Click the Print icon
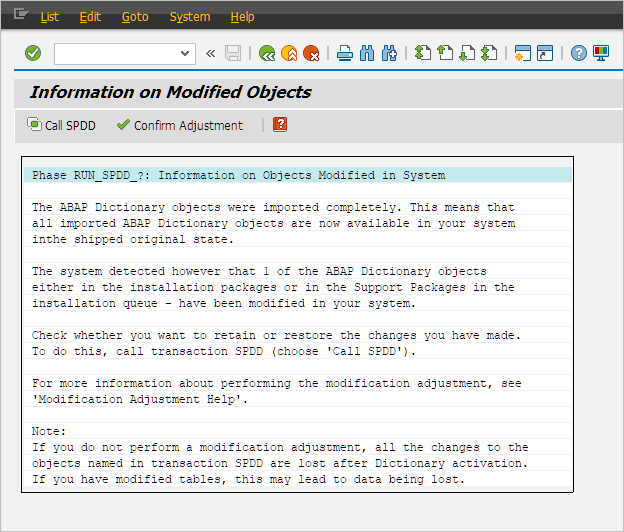The width and height of the screenshot is (624, 532). pos(345,53)
